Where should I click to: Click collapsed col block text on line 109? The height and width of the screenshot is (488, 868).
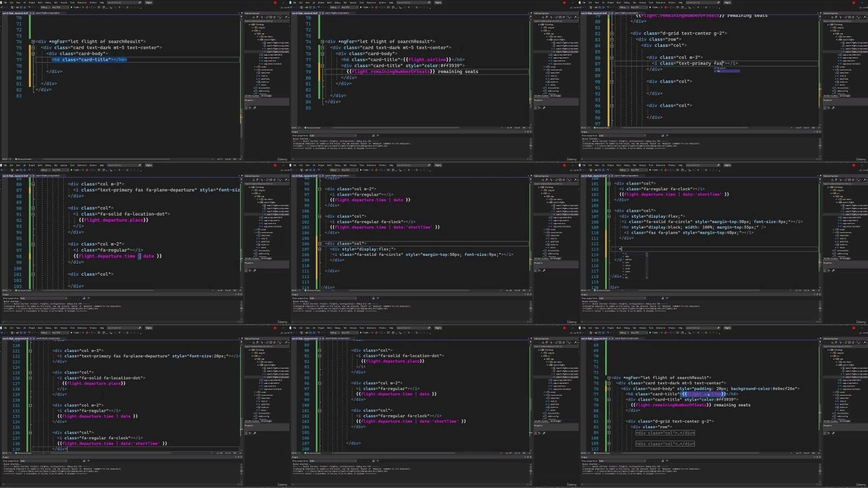[665, 443]
